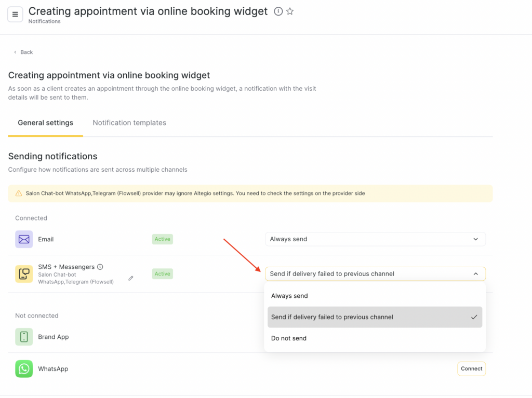The width and height of the screenshot is (532, 398).
Task: Click the Brand App phone icon
Action: pyautogui.click(x=24, y=337)
